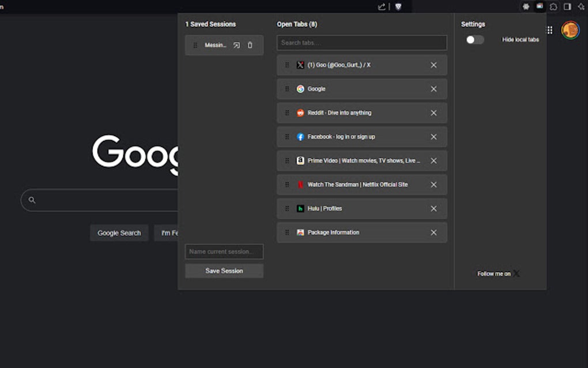Delete the saved session via trash icon
Screen dimensions: 588x368
coord(250,45)
